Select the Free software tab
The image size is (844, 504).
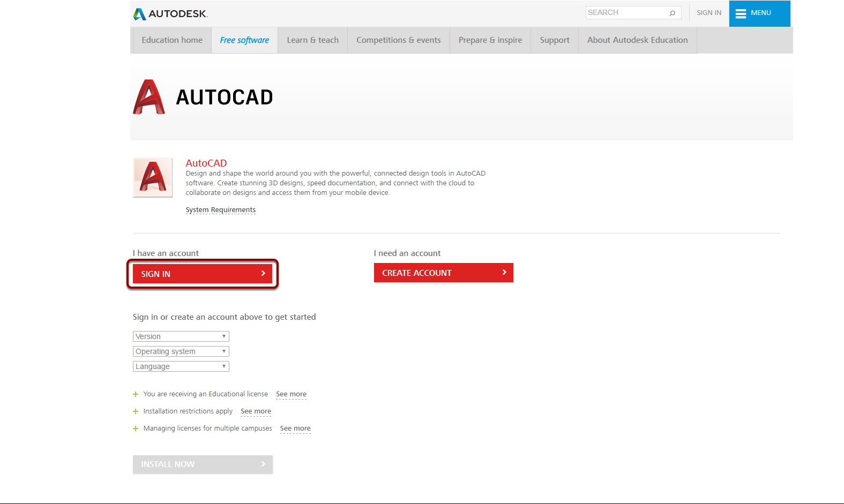[244, 40]
